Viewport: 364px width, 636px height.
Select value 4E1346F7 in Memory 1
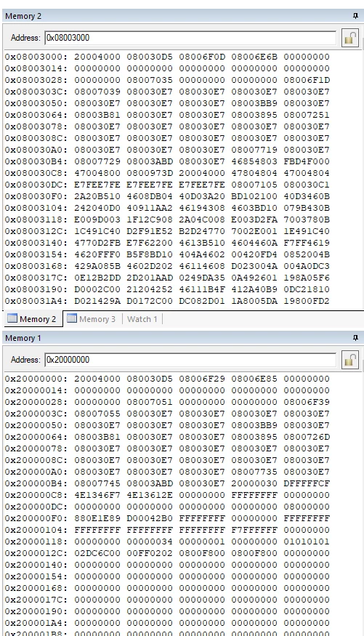pos(97,495)
